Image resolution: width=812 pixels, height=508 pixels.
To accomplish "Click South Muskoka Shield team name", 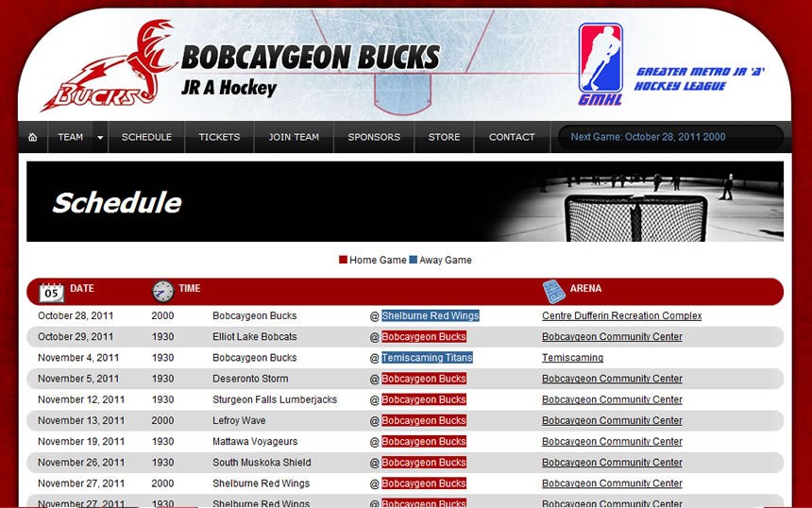I will point(262,463).
